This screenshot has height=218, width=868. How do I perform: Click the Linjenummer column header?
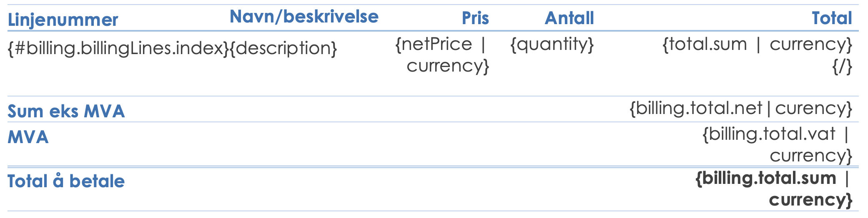pyautogui.click(x=63, y=20)
